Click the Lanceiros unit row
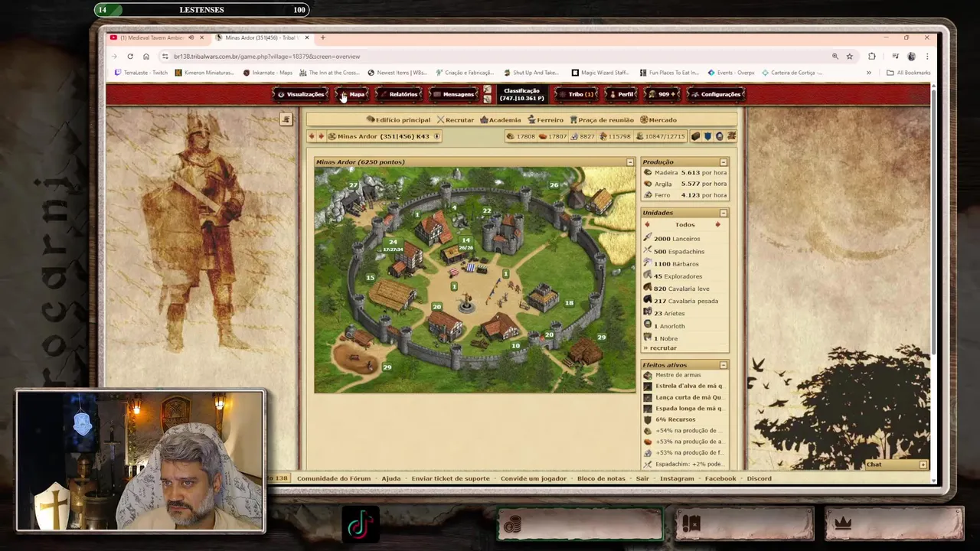Screen dimensions: 980x551 684,239
